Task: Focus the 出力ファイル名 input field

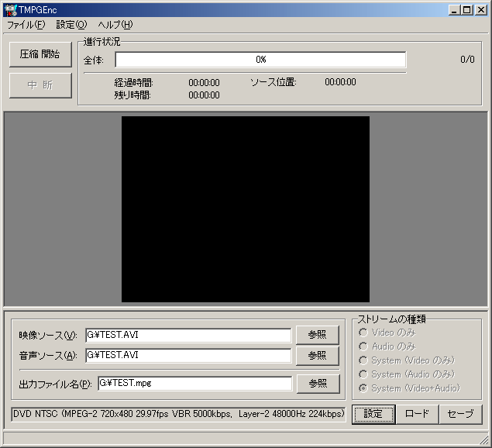Action: click(x=194, y=384)
